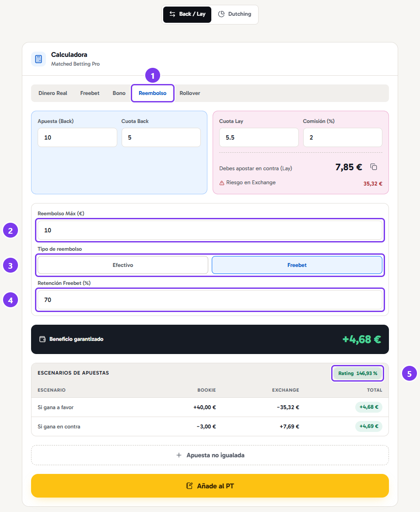Switch to Dutching mode
The image size is (420, 512).
[234, 14]
